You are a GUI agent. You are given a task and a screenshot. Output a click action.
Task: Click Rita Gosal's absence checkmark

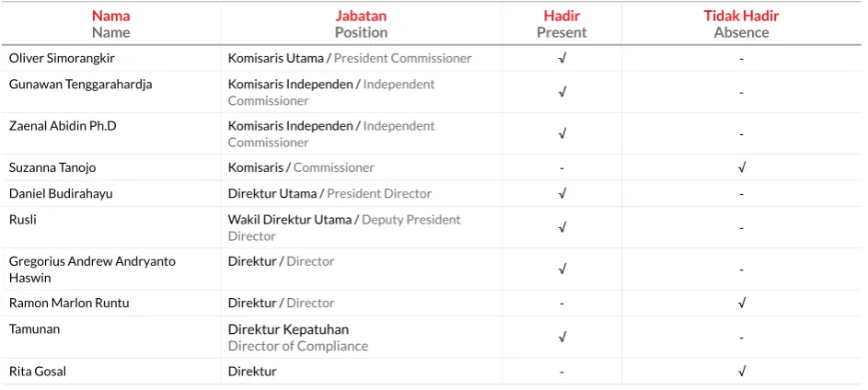[742, 372]
